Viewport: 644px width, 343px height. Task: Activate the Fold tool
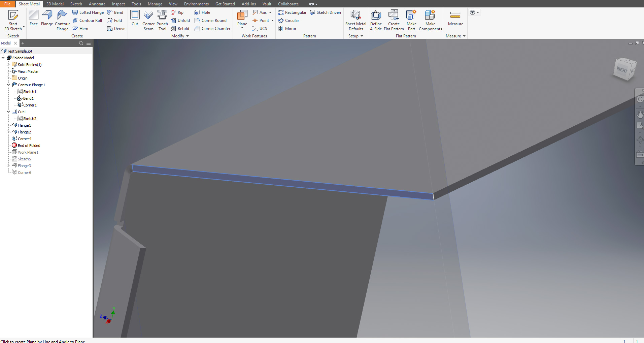114,21
